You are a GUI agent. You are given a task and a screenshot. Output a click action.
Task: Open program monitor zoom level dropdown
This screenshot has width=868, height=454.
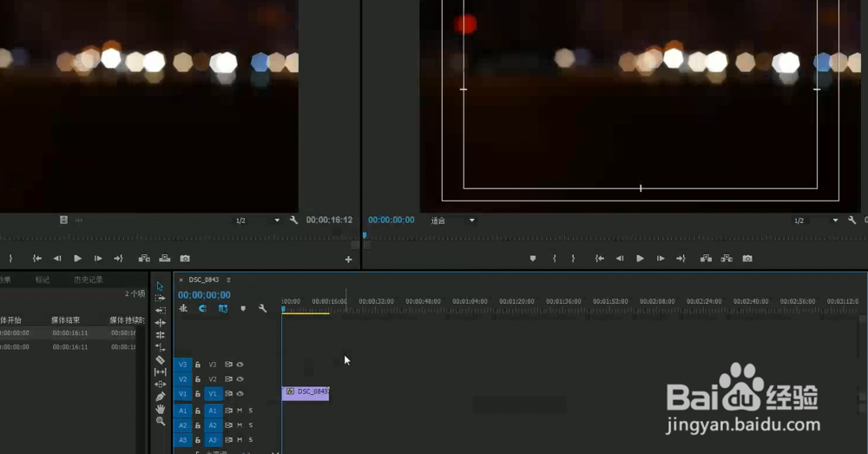click(453, 220)
